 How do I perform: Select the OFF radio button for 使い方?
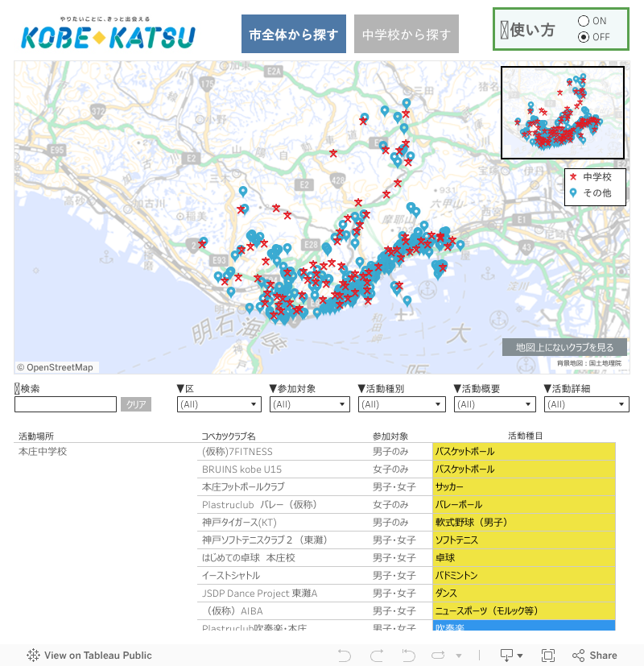(x=584, y=37)
